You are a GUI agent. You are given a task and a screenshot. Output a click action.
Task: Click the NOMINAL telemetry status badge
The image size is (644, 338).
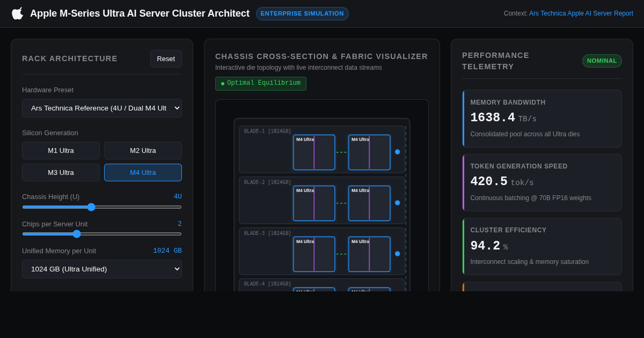(602, 61)
